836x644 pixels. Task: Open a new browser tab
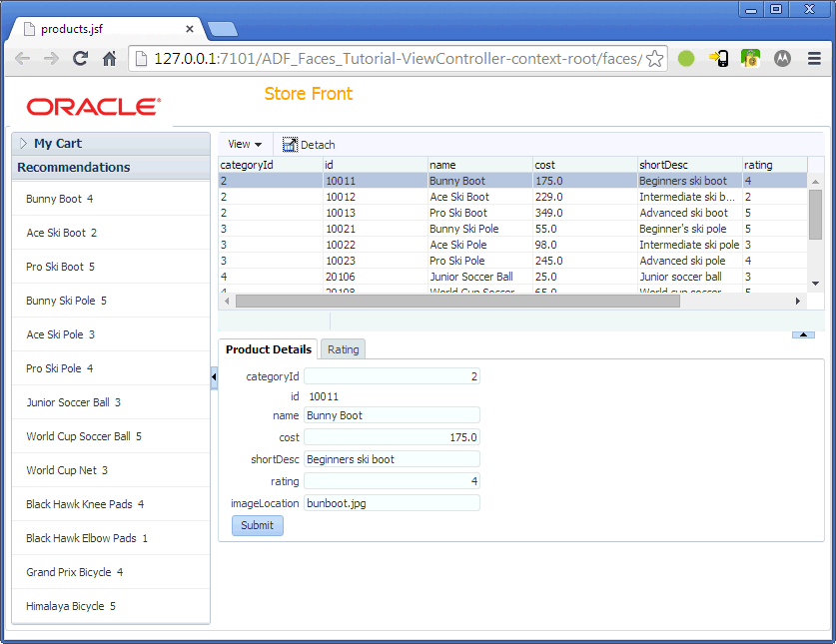pyautogui.click(x=223, y=29)
